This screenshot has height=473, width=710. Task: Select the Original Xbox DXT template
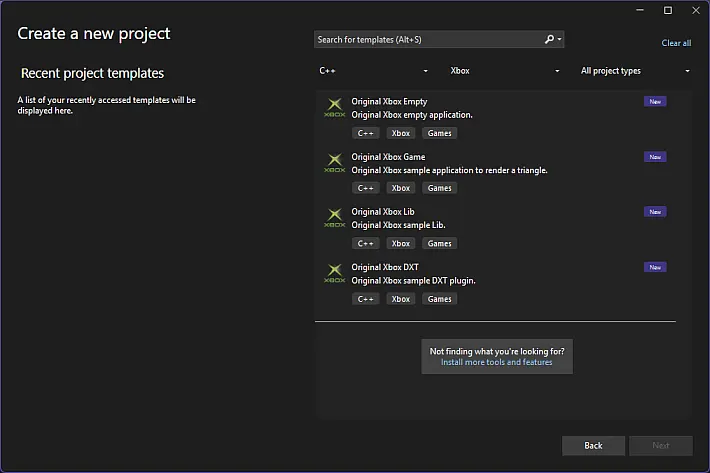(495, 282)
